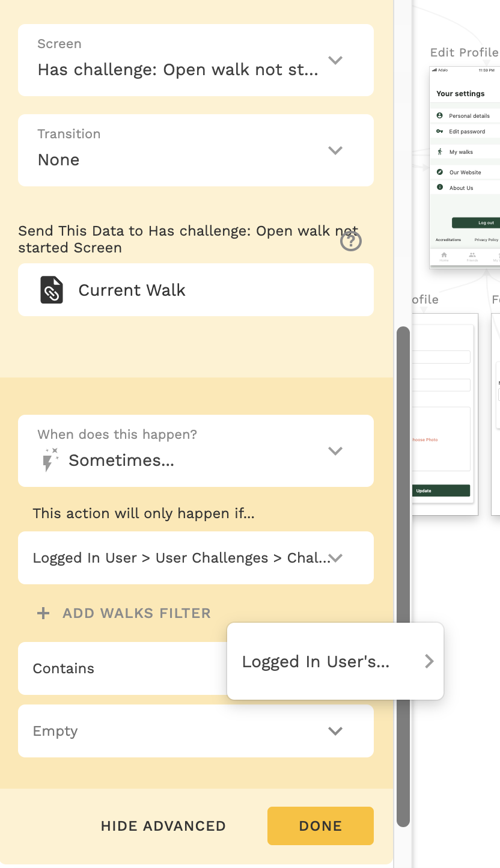Click the plus icon beside Add Walks Filter
The image size is (500, 868).
click(43, 613)
